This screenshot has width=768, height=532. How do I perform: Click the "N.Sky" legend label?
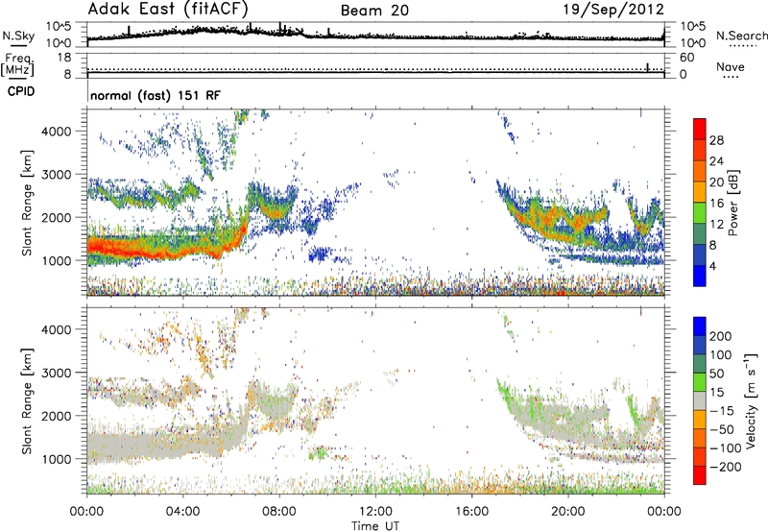point(18,36)
